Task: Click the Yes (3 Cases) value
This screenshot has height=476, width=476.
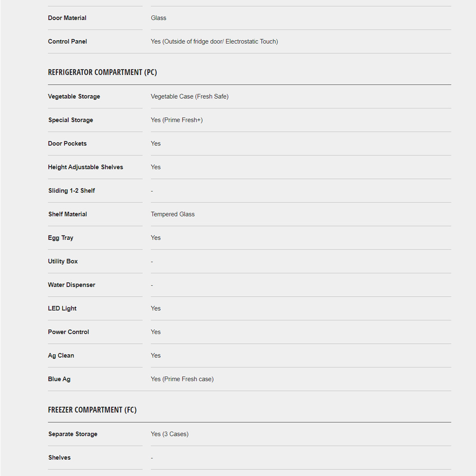Action: coord(170,434)
